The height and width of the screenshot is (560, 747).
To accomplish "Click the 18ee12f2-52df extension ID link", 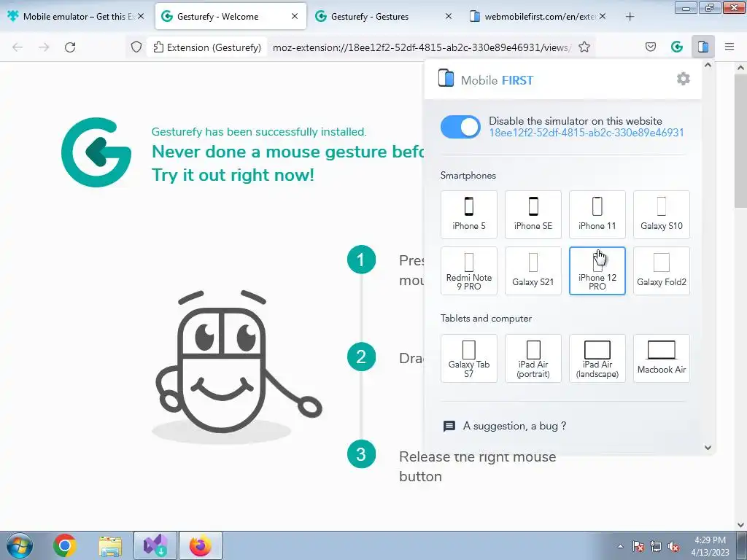I will point(587,133).
